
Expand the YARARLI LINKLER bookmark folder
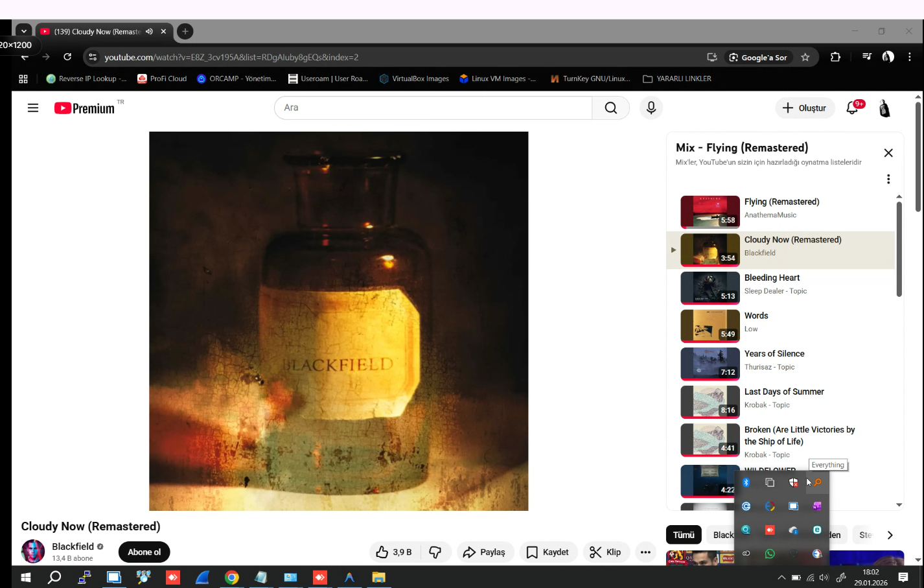coord(677,78)
